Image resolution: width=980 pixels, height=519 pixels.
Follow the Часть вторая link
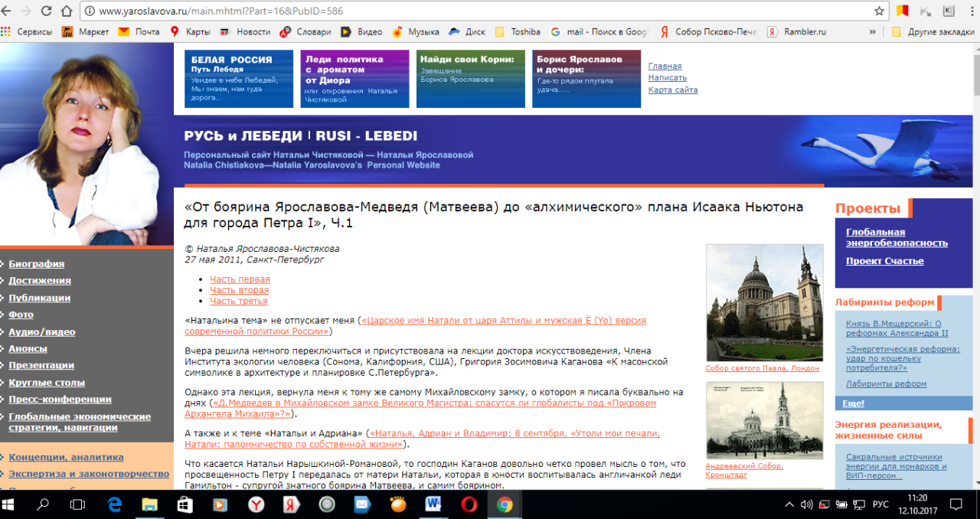pyautogui.click(x=239, y=290)
